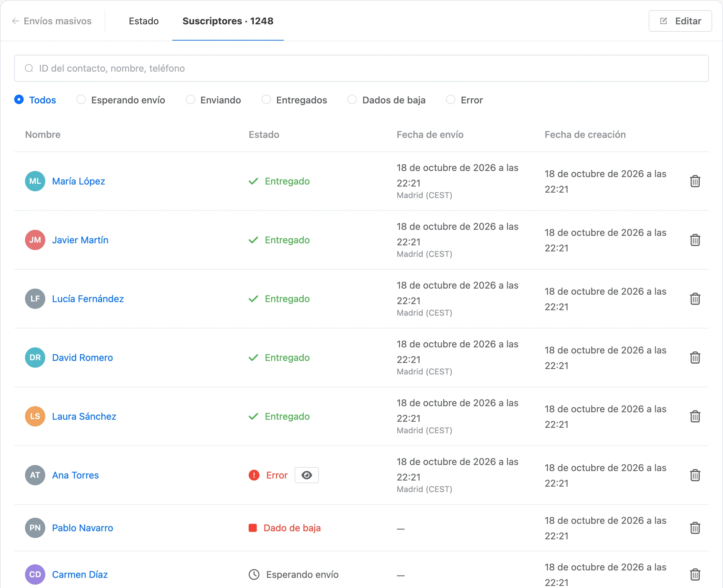This screenshot has width=723, height=588.
Task: Click the AT avatar of Ana Torres
Action: click(35, 475)
